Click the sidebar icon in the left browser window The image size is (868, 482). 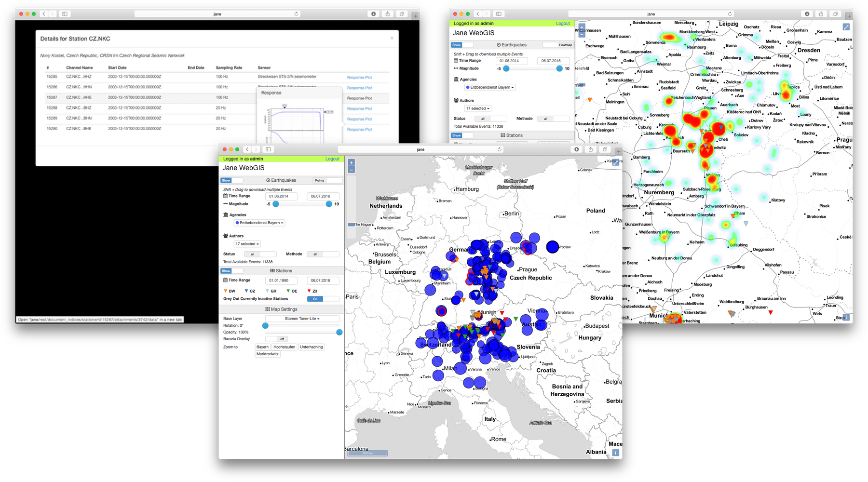65,14
